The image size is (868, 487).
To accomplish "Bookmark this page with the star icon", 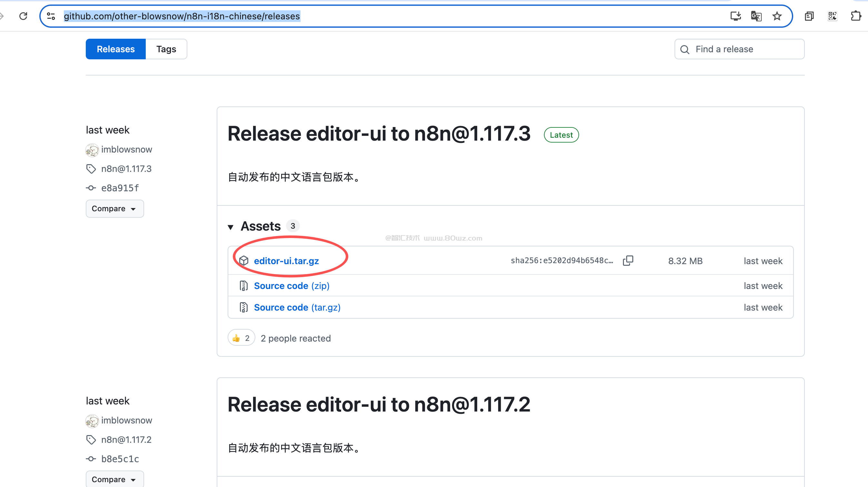I will [x=777, y=16].
